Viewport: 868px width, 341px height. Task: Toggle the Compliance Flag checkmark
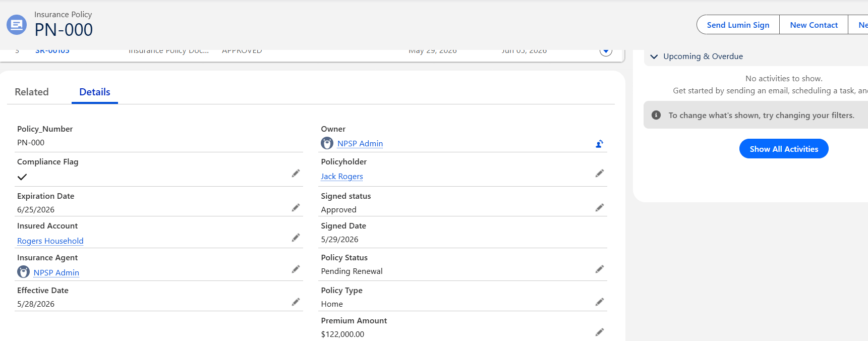[22, 177]
